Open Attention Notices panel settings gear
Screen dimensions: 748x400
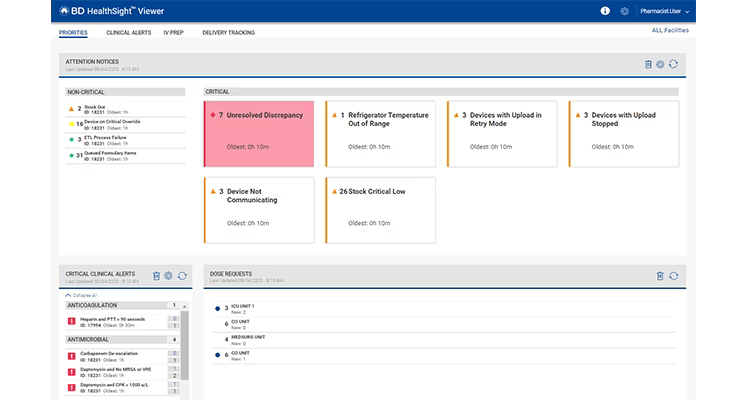(660, 64)
